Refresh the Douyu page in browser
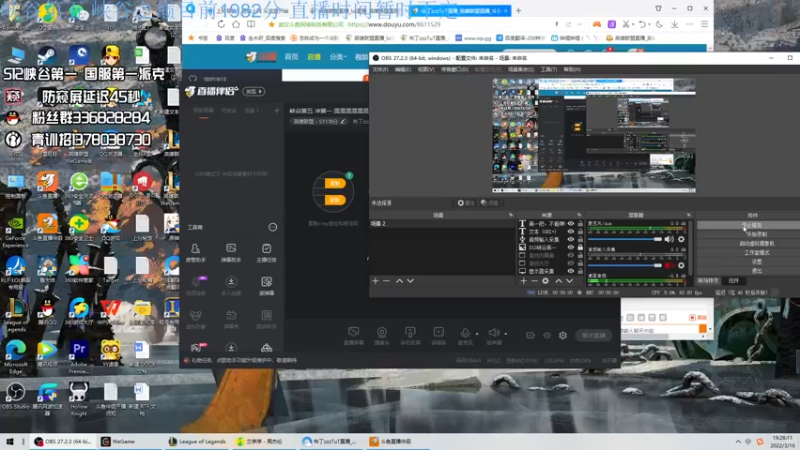 [x=221, y=24]
